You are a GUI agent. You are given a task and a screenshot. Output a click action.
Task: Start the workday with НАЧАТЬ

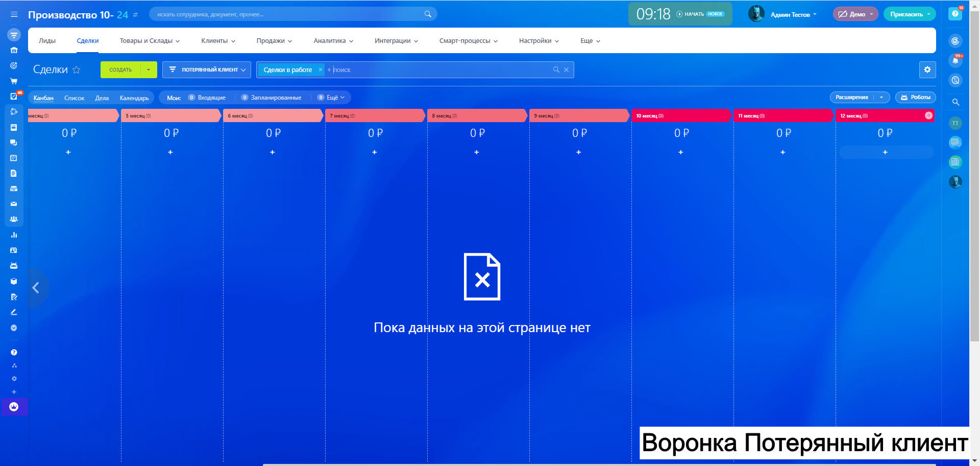(690, 14)
